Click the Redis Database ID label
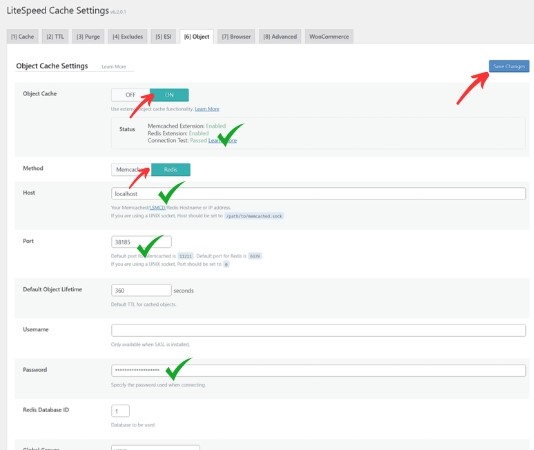 tap(46, 410)
